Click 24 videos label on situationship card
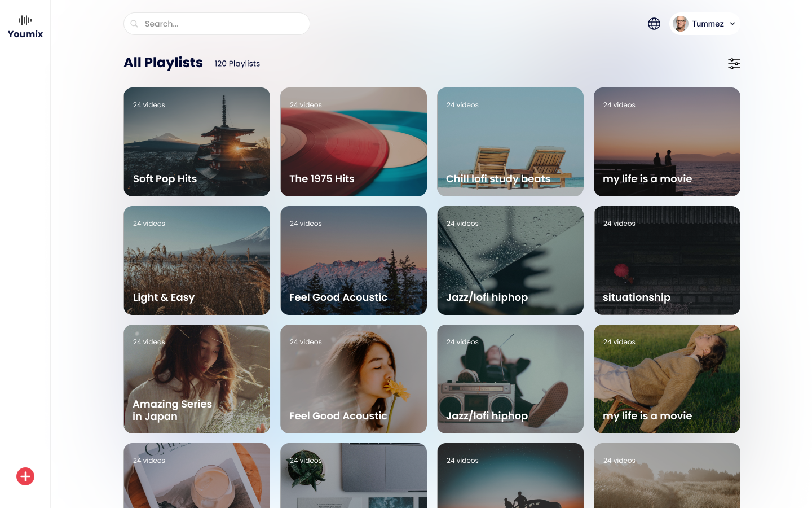This screenshot has width=812, height=508. 619,224
